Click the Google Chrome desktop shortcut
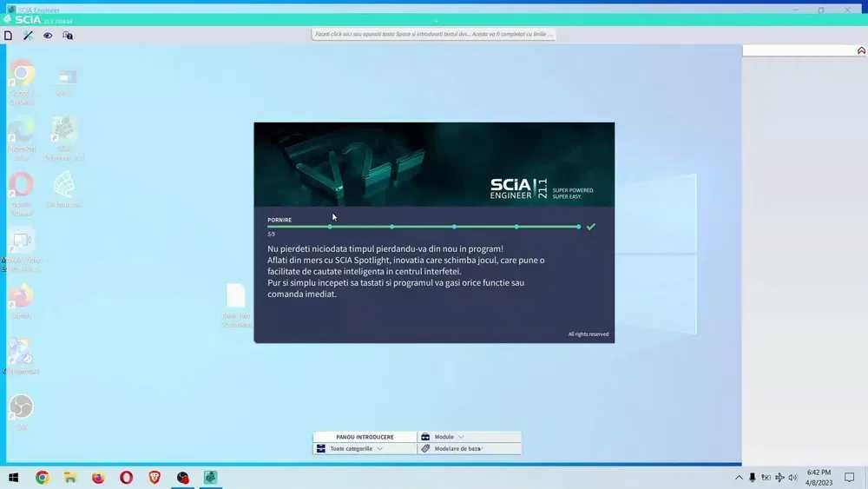The width and height of the screenshot is (868, 489). point(22,82)
